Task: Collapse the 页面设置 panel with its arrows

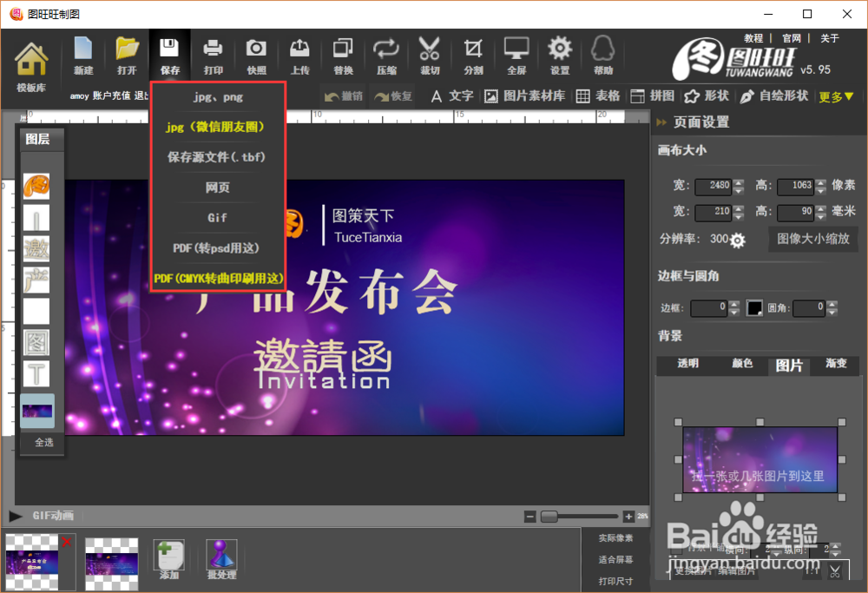Action: point(661,122)
